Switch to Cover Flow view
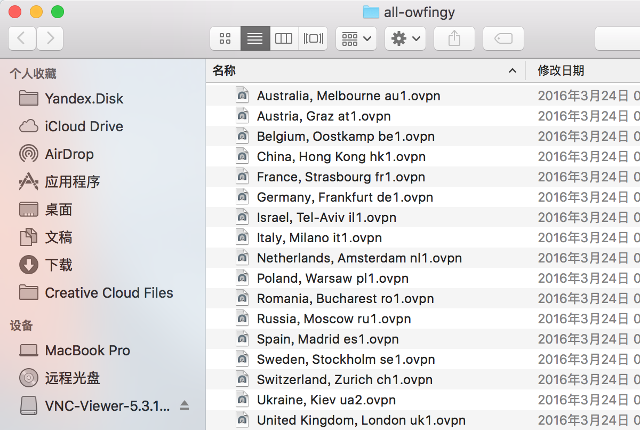This screenshot has width=640, height=430. [313, 38]
